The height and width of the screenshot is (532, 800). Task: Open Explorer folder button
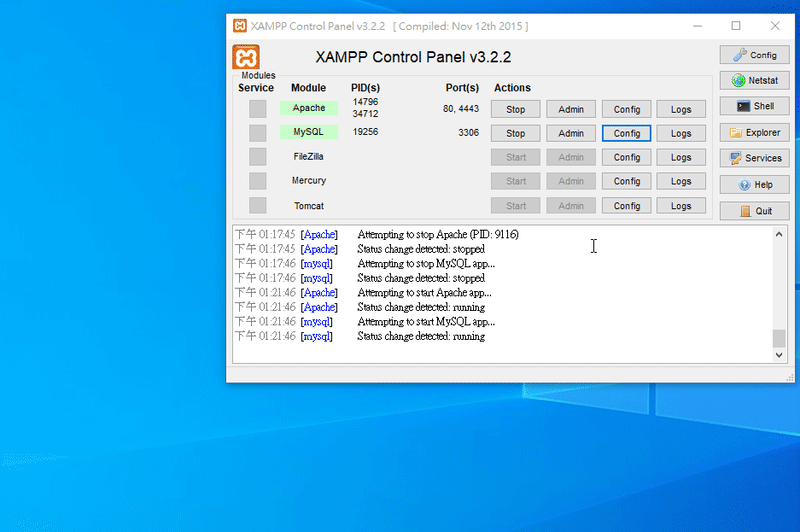coord(755,133)
